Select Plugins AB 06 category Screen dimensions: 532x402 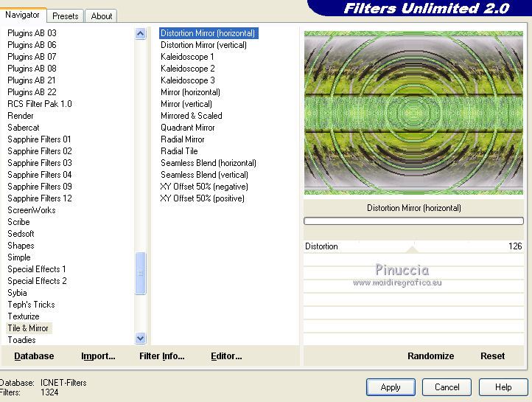pos(32,45)
